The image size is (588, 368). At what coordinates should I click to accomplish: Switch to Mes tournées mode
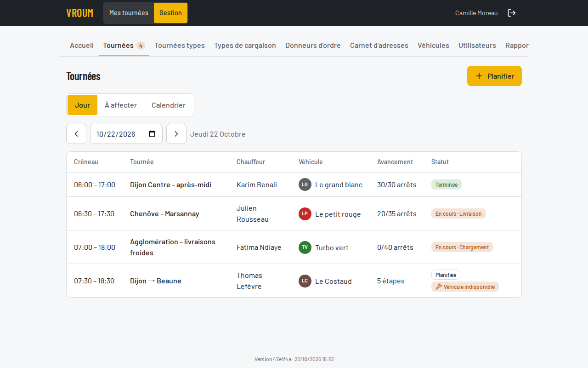(x=129, y=13)
